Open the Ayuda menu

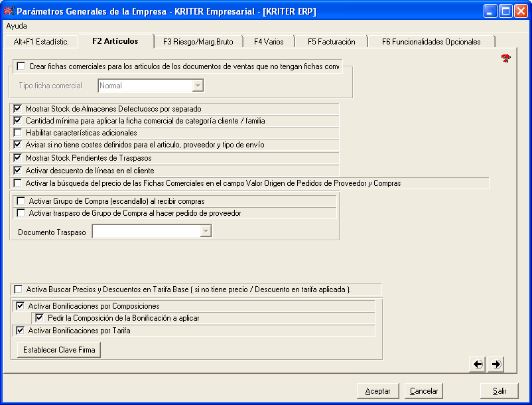pos(17,26)
